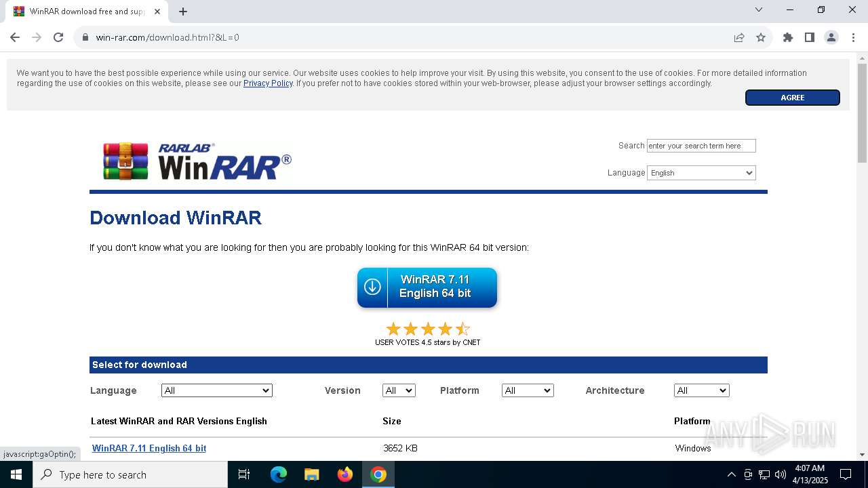The image size is (868, 488).
Task: Share this page icon in address bar
Action: point(739,37)
